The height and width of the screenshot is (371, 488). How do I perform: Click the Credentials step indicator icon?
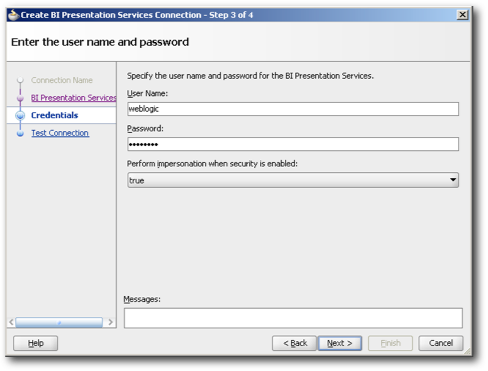click(20, 115)
